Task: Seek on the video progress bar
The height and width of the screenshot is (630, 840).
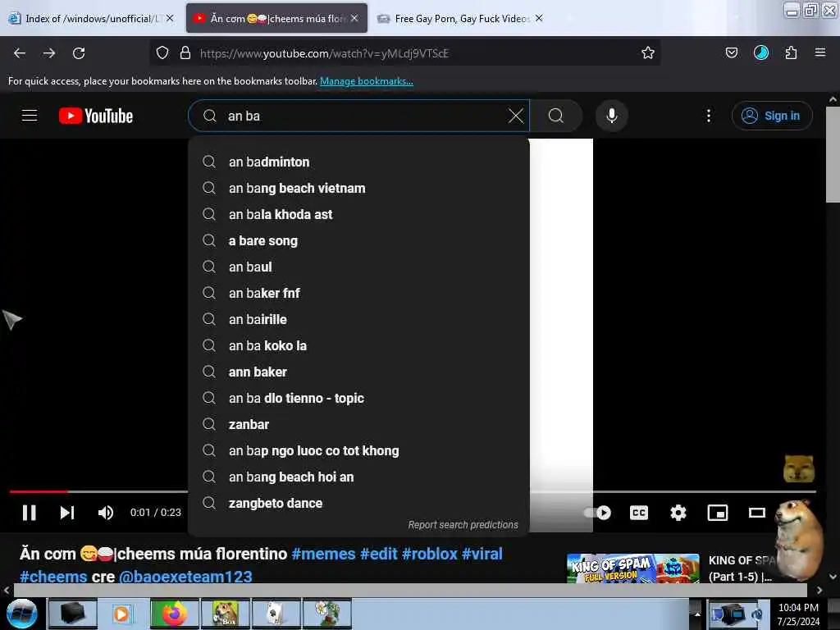Action: coord(413,491)
